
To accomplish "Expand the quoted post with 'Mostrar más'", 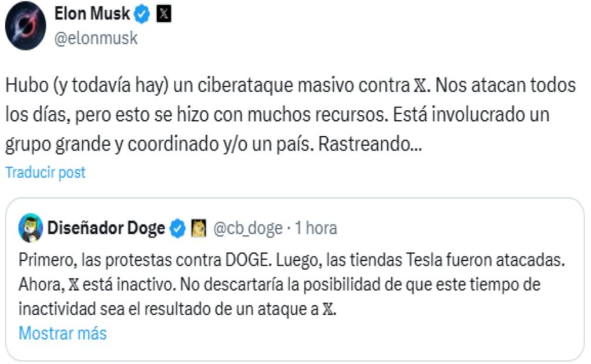I will [x=62, y=333].
